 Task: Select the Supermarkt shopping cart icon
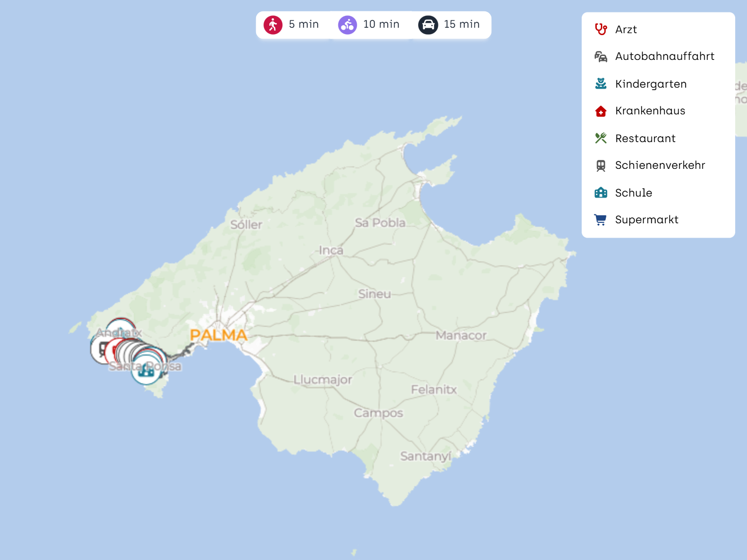pos(601,220)
